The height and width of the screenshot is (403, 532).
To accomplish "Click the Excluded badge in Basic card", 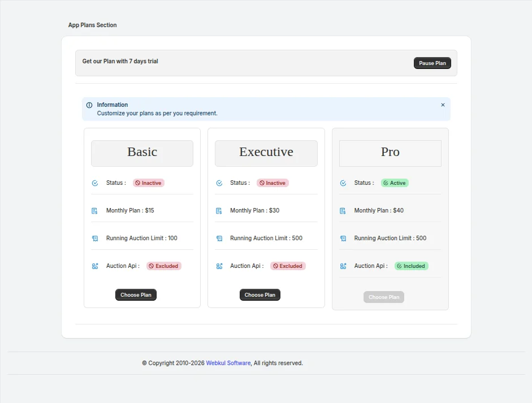I will pos(164,266).
